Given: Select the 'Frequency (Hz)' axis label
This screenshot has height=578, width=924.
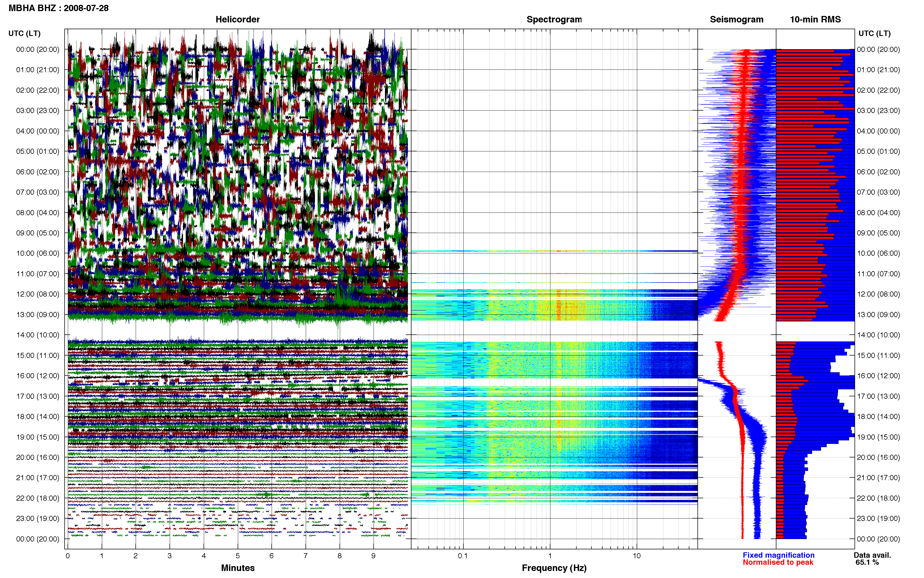Looking at the screenshot, I should (x=554, y=568).
